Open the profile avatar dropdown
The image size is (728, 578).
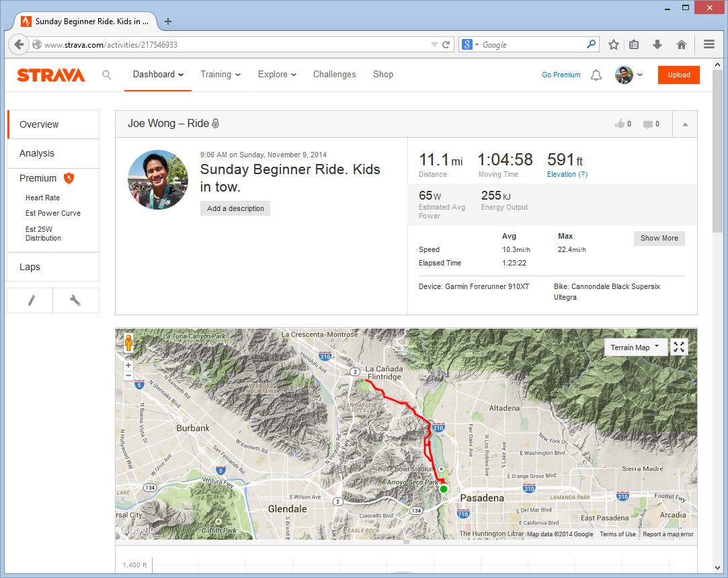(x=629, y=75)
